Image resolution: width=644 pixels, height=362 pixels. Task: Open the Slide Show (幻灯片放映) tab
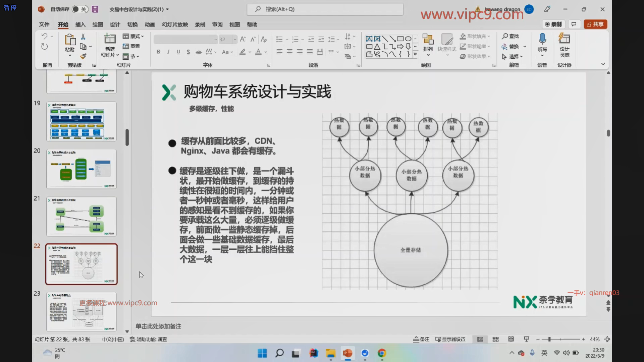[175, 24]
